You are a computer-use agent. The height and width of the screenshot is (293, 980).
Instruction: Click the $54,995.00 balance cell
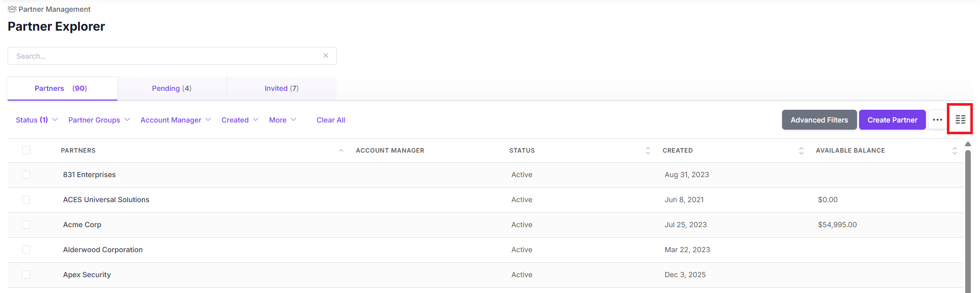(837, 225)
